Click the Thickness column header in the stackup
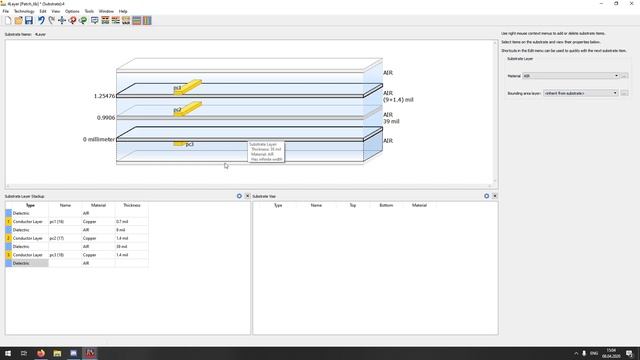The height and width of the screenshot is (360, 640). [x=131, y=205]
